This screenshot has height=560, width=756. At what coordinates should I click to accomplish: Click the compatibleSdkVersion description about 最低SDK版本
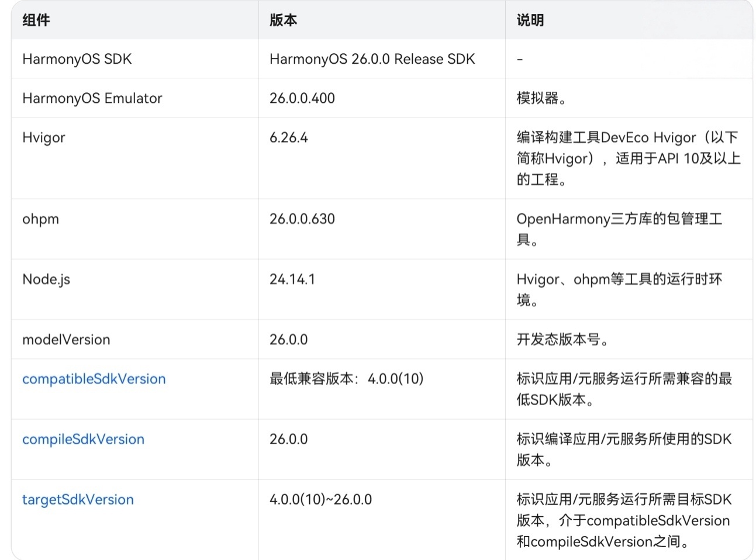click(x=624, y=389)
